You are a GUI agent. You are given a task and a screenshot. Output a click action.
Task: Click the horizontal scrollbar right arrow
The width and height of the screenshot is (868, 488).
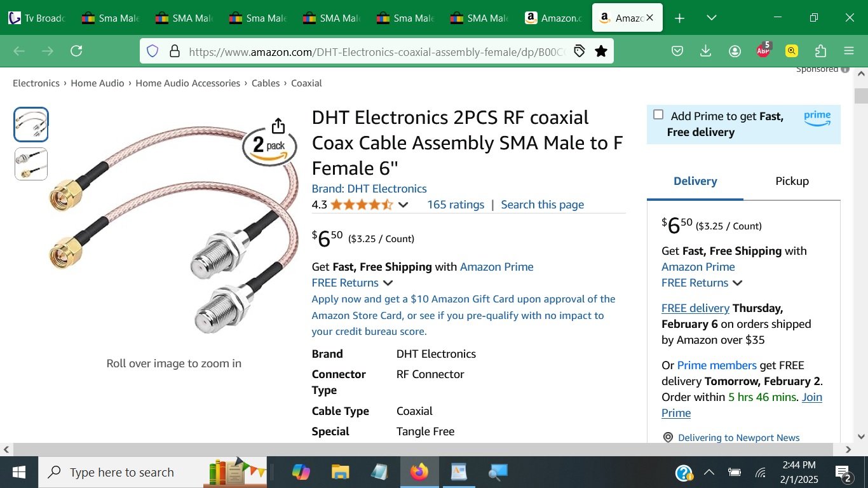pos(848,450)
